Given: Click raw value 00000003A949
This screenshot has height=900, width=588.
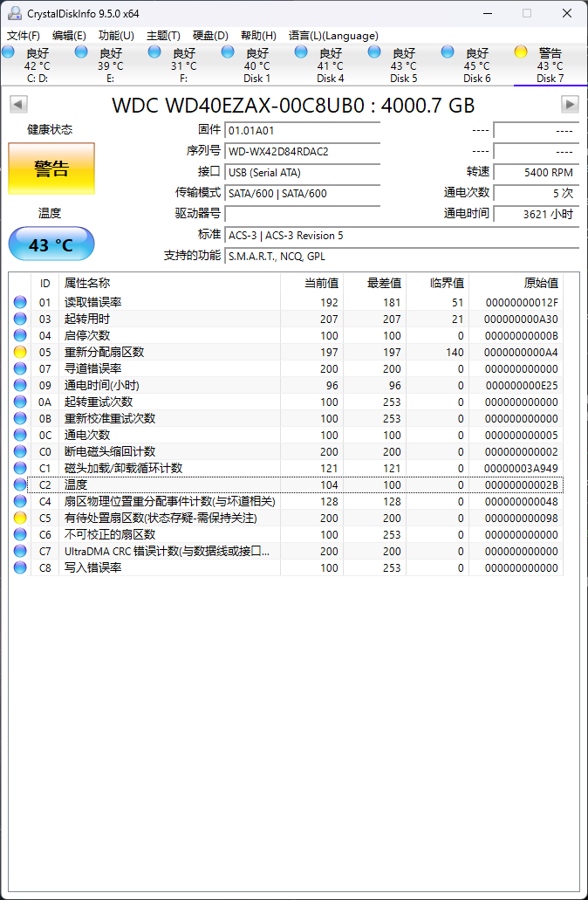Looking at the screenshot, I should pos(522,469).
